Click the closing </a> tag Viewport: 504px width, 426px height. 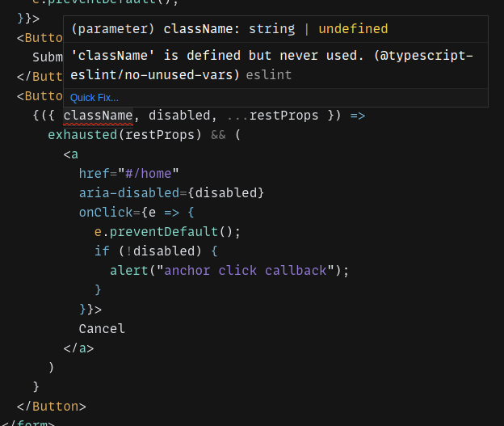(x=78, y=348)
